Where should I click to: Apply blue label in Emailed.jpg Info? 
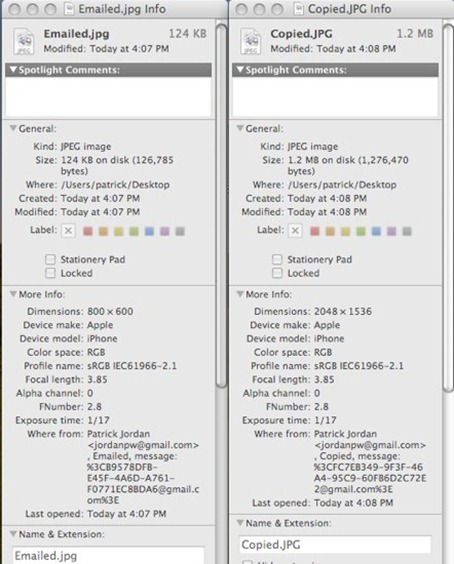[149, 231]
